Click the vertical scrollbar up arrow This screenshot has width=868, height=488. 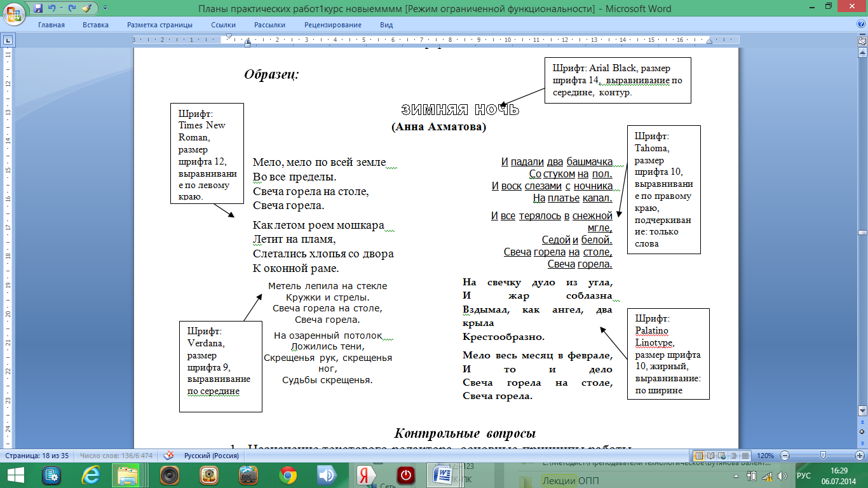[x=862, y=51]
